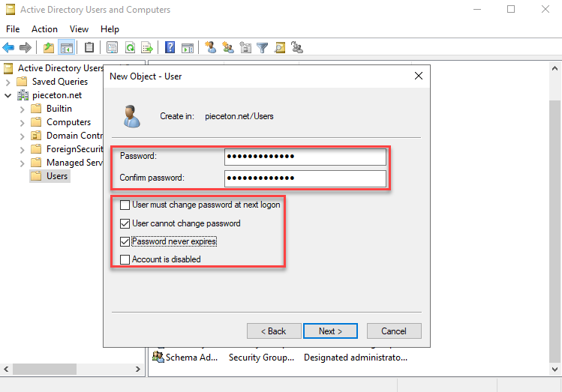Click the Export List toolbar icon

point(147,47)
